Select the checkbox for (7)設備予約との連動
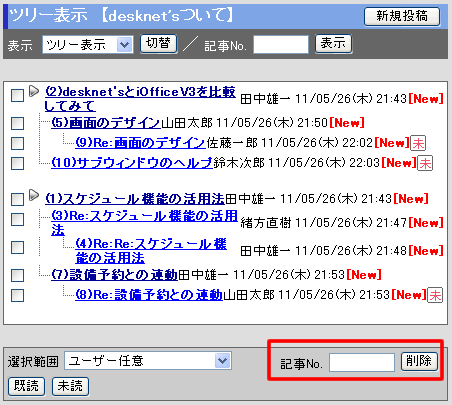This screenshot has width=452, height=405. [17, 275]
